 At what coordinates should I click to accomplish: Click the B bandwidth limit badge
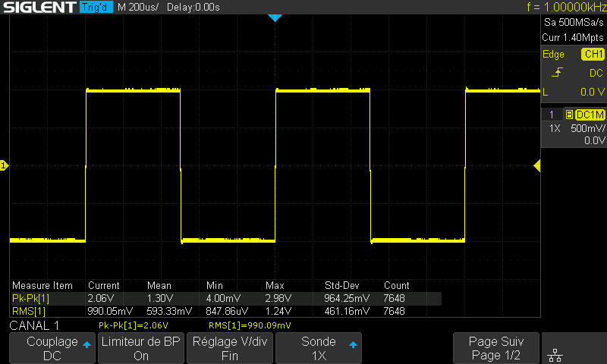569,115
